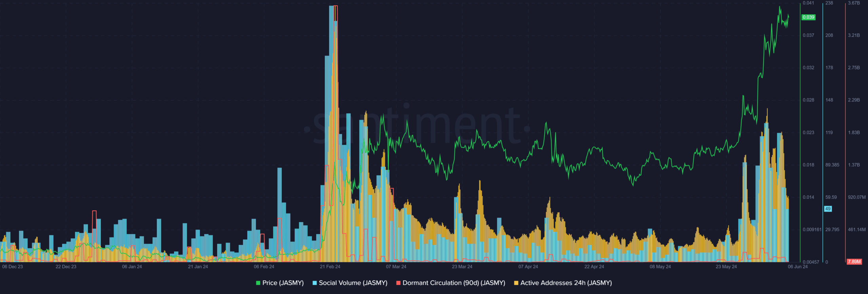Click the 0.009161 price axis value
The width and height of the screenshot is (868, 294).
pos(812,230)
